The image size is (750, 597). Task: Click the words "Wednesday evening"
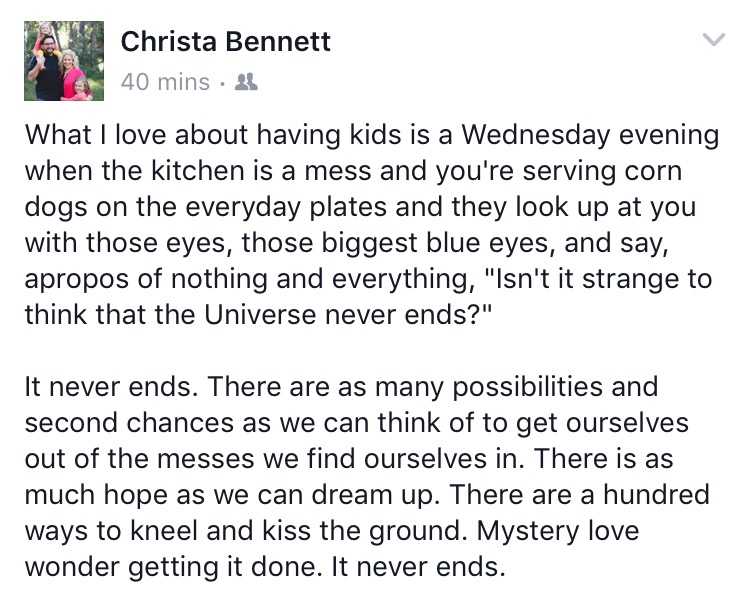[594, 135]
